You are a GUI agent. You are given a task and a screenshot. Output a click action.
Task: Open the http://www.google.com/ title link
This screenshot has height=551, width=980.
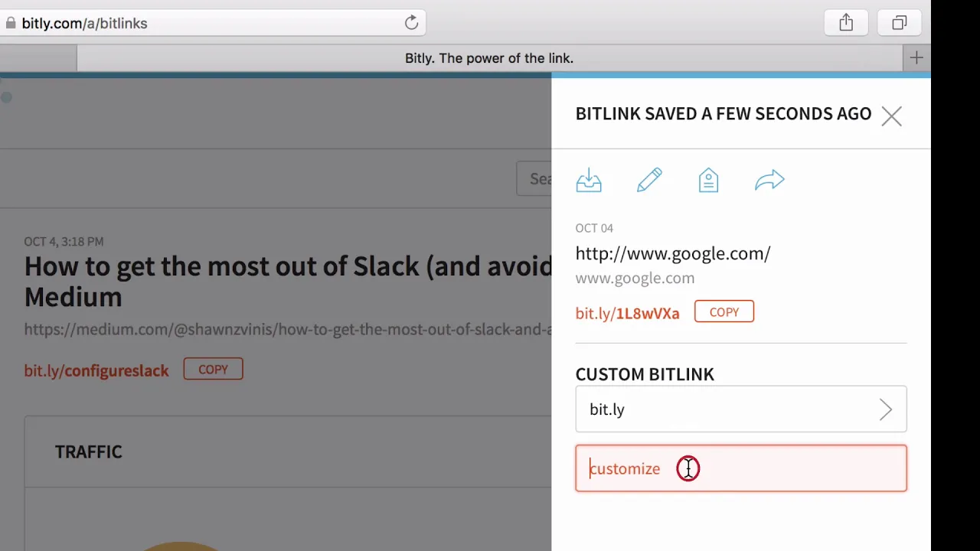[x=673, y=253]
